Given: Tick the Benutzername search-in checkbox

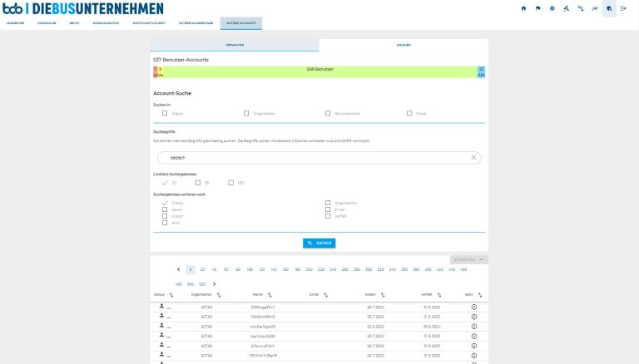Looking at the screenshot, I should (327, 112).
